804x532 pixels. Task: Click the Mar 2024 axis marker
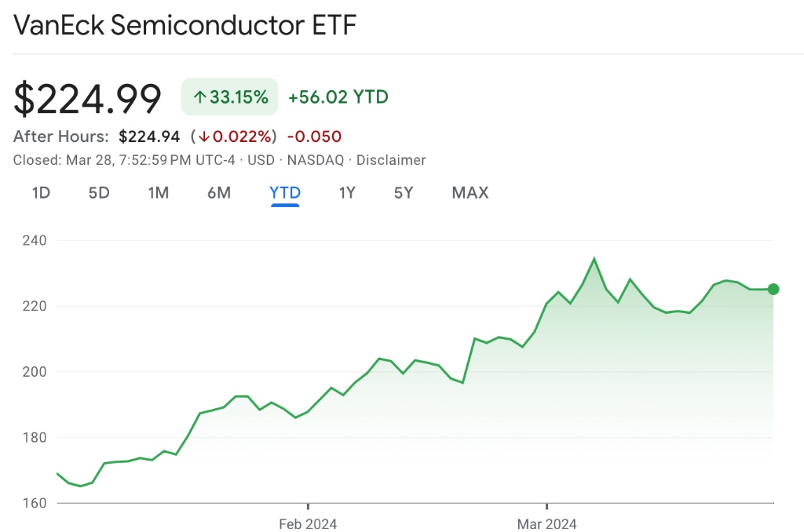pyautogui.click(x=546, y=523)
